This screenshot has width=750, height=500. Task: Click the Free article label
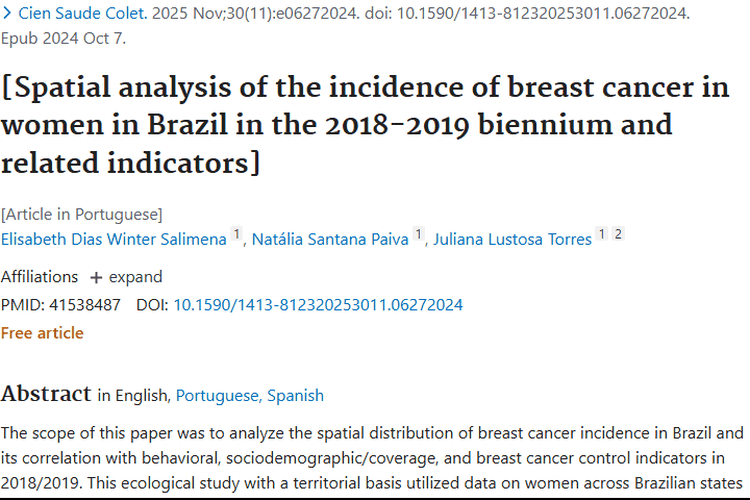(42, 333)
